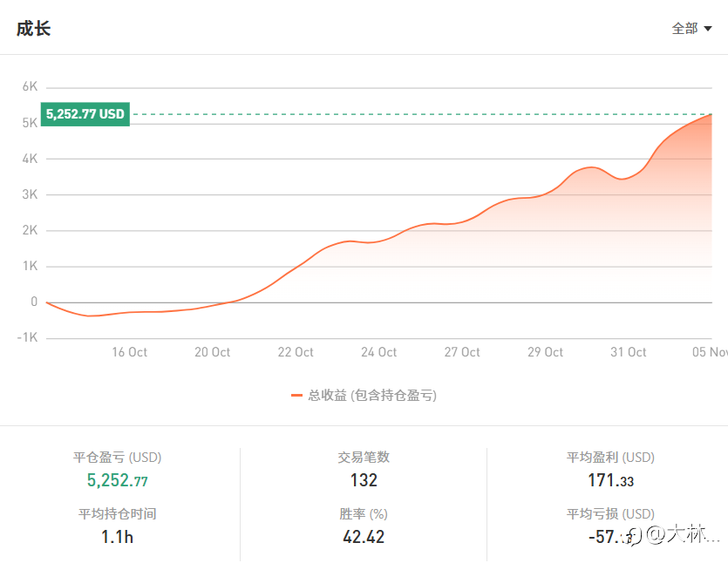Viewport: 728px width, 570px height.
Task: Click the 6K y-axis label
Action: pos(30,86)
